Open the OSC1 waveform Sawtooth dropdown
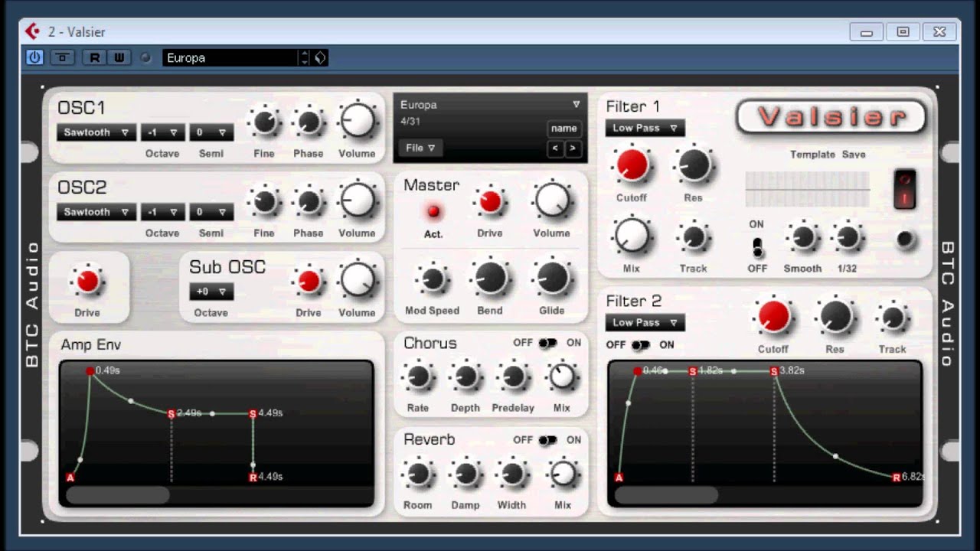The width and height of the screenshot is (980, 551). click(x=96, y=132)
